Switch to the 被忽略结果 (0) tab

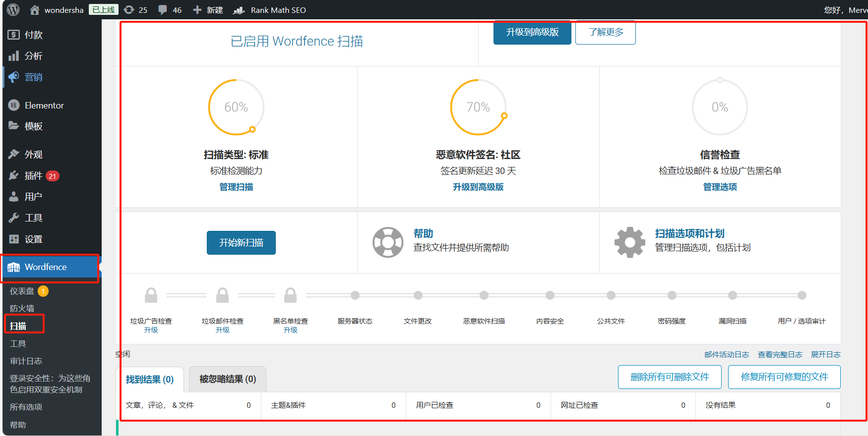(x=228, y=379)
